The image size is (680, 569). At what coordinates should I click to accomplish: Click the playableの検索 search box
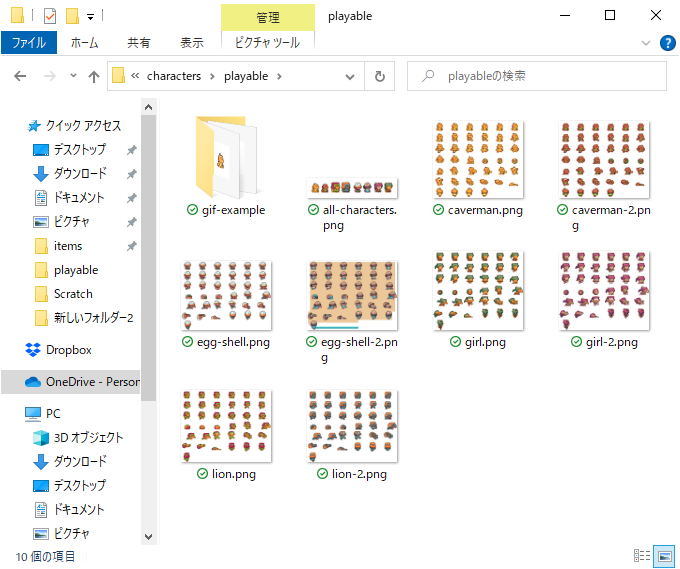(x=536, y=76)
